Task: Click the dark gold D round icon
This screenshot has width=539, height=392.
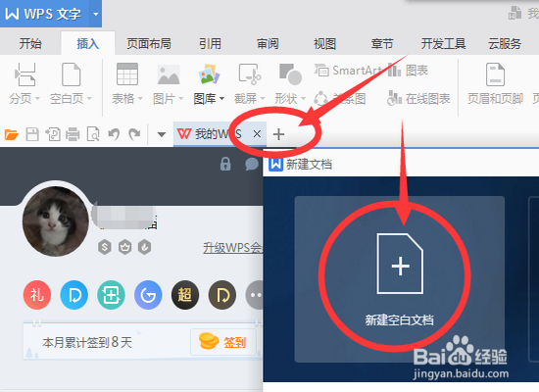Action: pos(222,295)
